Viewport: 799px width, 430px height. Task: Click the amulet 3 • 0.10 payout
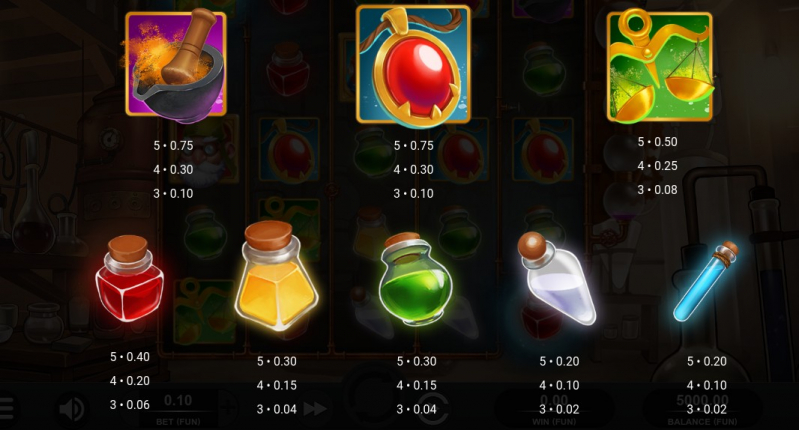[x=413, y=194]
